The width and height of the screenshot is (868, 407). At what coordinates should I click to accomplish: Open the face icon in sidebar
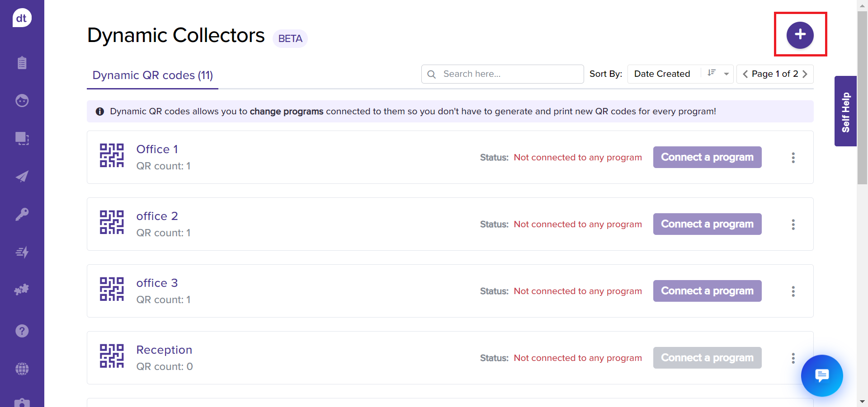[x=22, y=100]
